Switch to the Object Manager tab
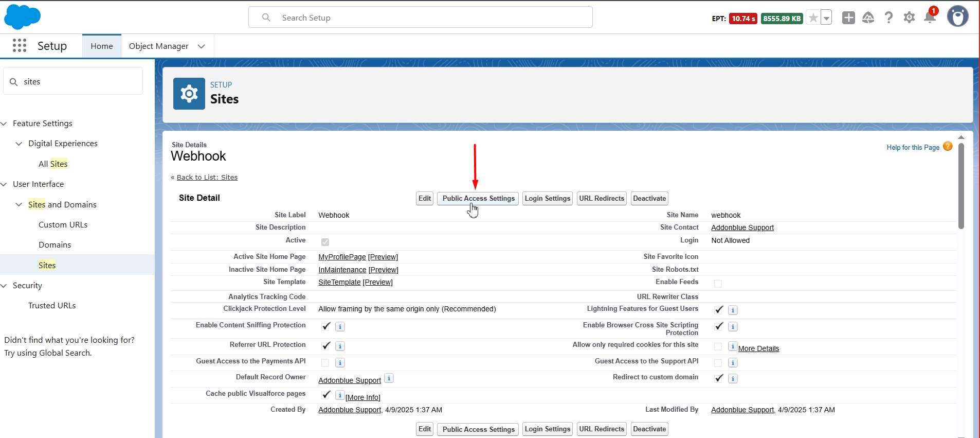The height and width of the screenshot is (438, 980). [158, 46]
